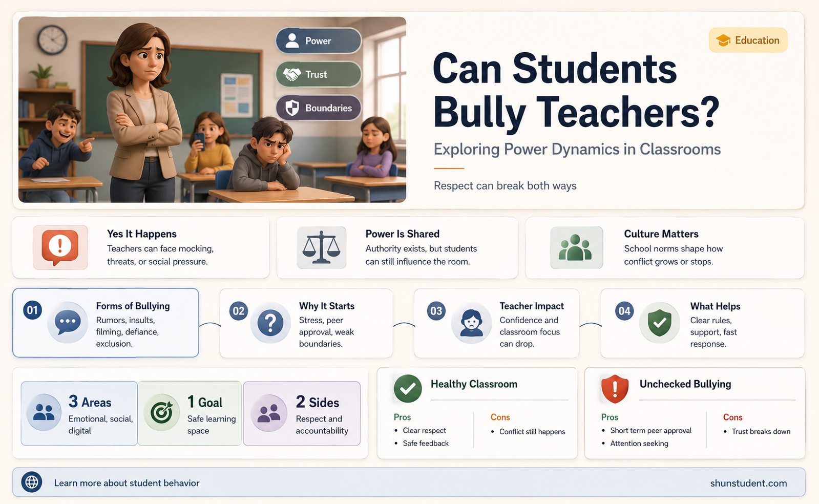Click Pros label under Unchecked Bullying
819x504 pixels.
pos(610,417)
